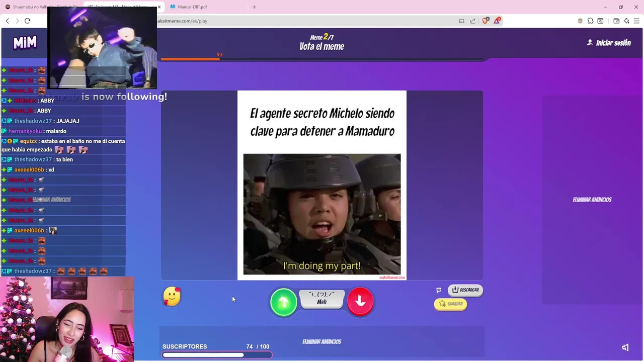Screen dimensions: 644x362
Task: Click the share icon in address bar
Action: pos(473,21)
